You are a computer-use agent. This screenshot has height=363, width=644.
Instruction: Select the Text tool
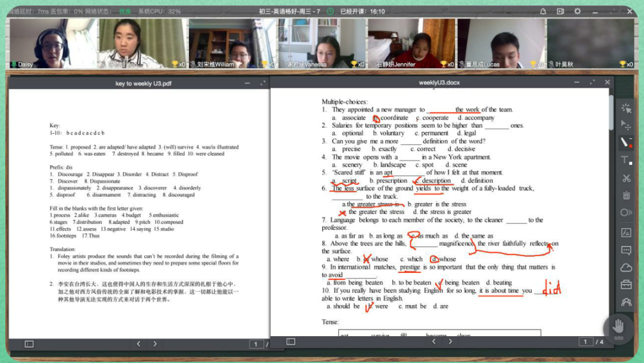click(x=626, y=161)
